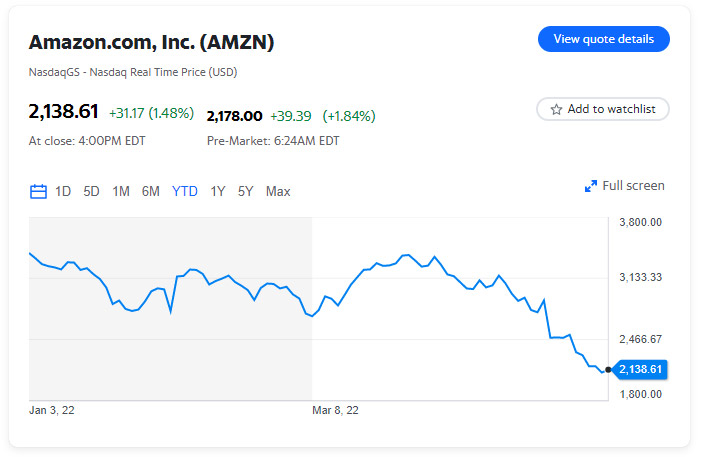
Task: Click the Amazon.com, Inc. (AMZN) title
Action: tap(151, 42)
